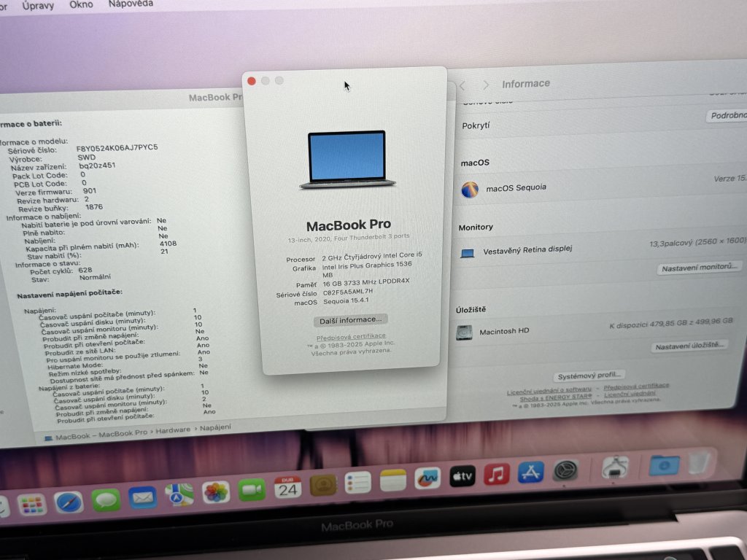Image resolution: width=747 pixels, height=560 pixels.
Task: Click the Nastavení napájení počítače heading
Action: [69, 294]
